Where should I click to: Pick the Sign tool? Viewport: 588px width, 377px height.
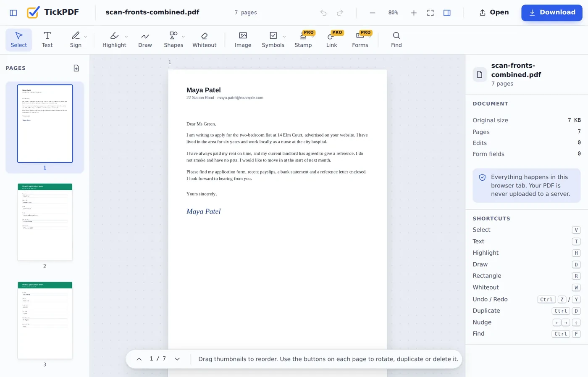coord(76,40)
